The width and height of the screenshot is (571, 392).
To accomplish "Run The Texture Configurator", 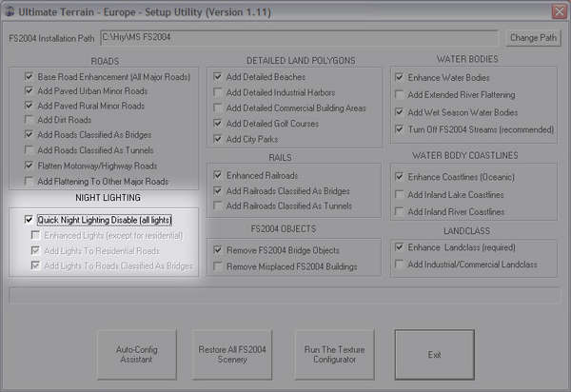I will point(335,354).
